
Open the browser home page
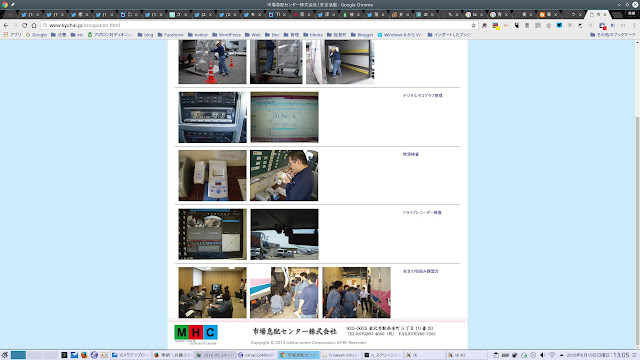point(34,25)
